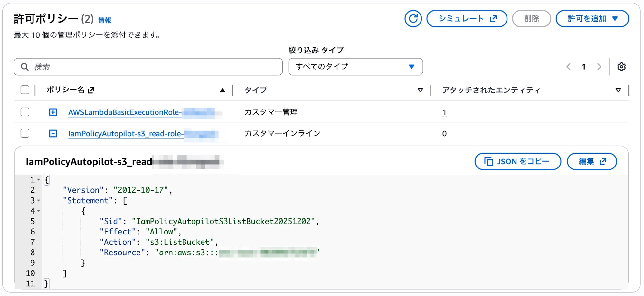Open the table settings gear icon
644x296 pixels.
click(621, 67)
